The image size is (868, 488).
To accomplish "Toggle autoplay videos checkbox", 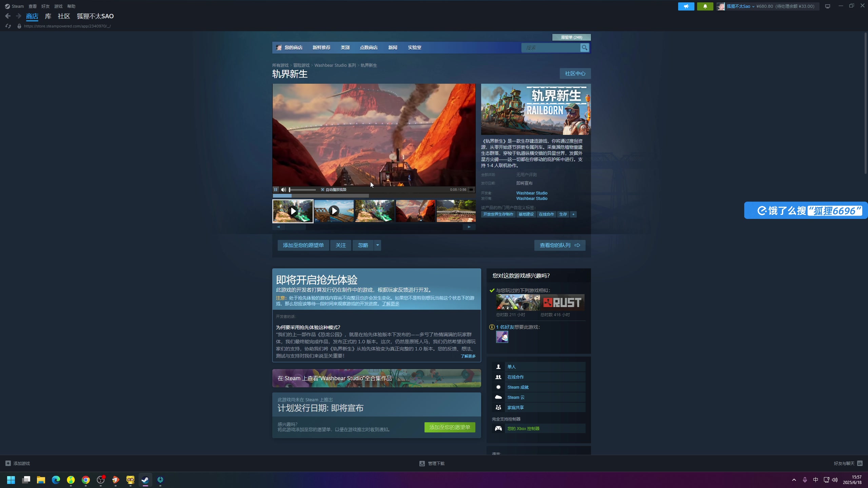I will [x=322, y=189].
